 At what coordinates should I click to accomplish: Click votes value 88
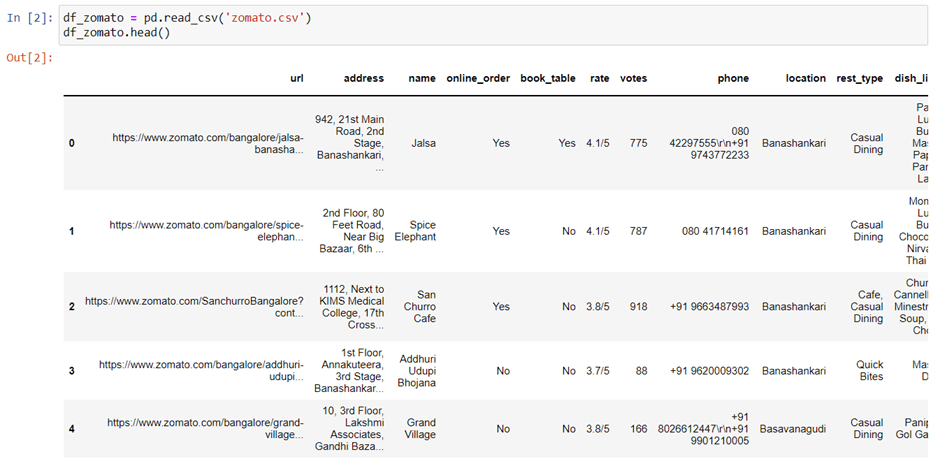click(641, 371)
